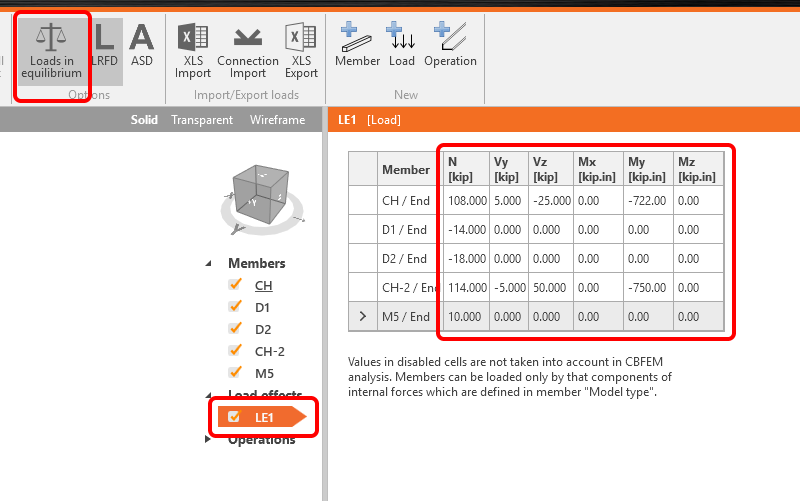This screenshot has height=501, width=800.
Task: Click the Vy [kip] column header
Action: (x=509, y=169)
